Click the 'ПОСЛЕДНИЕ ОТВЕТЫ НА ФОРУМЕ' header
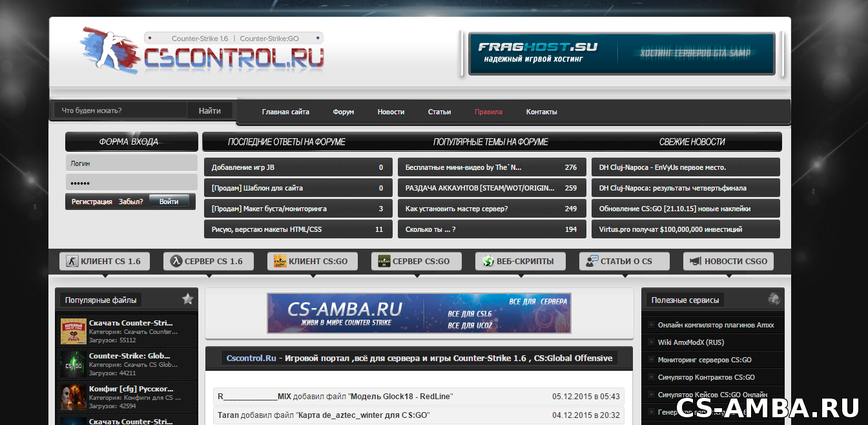This screenshot has width=868, height=425. click(x=287, y=141)
